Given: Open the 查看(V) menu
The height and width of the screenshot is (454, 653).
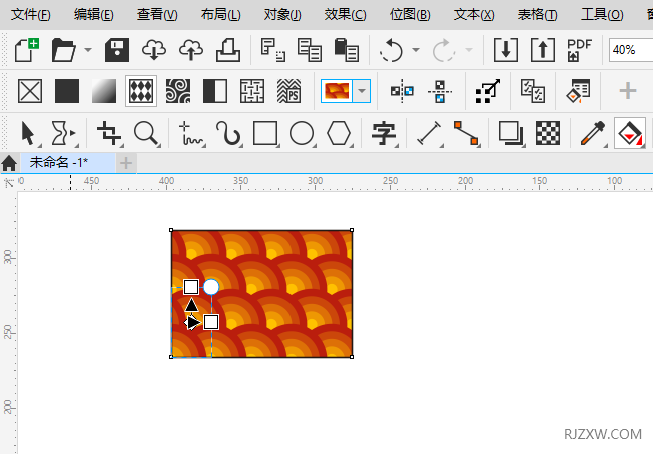Looking at the screenshot, I should (x=157, y=15).
